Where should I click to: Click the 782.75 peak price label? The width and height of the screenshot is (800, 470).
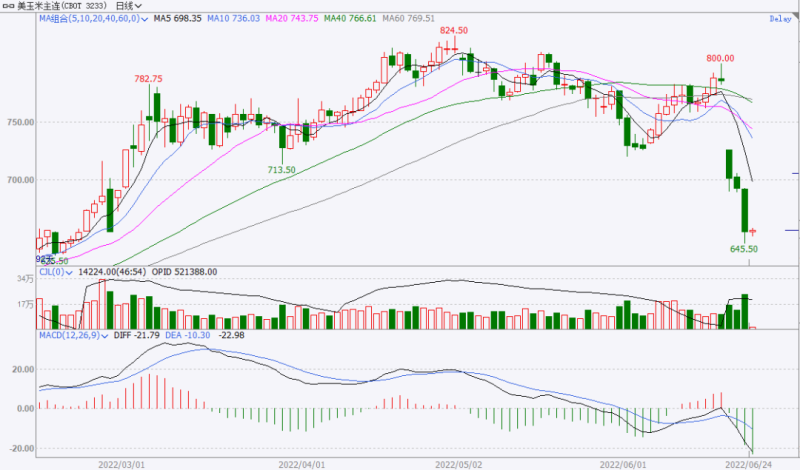pos(149,78)
